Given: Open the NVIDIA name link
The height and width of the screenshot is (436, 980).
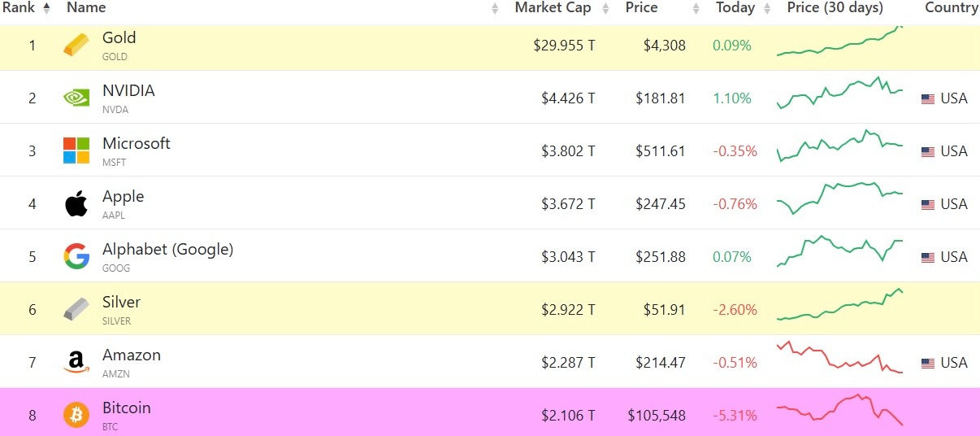Looking at the screenshot, I should tap(128, 91).
